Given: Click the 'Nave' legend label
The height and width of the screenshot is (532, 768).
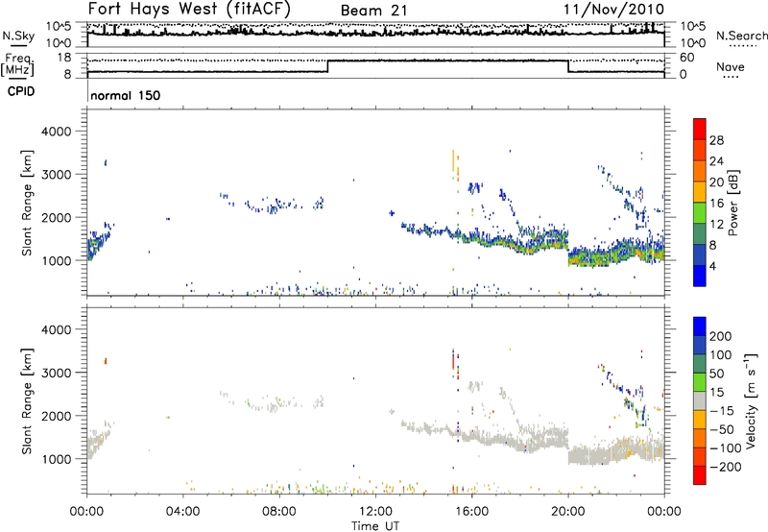Looking at the screenshot, I should coord(731,66).
